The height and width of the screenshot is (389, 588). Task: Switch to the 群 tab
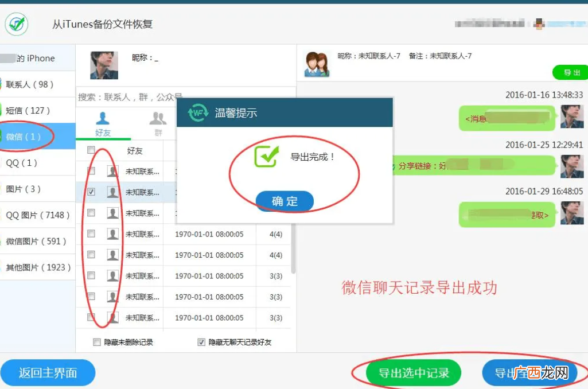click(158, 125)
